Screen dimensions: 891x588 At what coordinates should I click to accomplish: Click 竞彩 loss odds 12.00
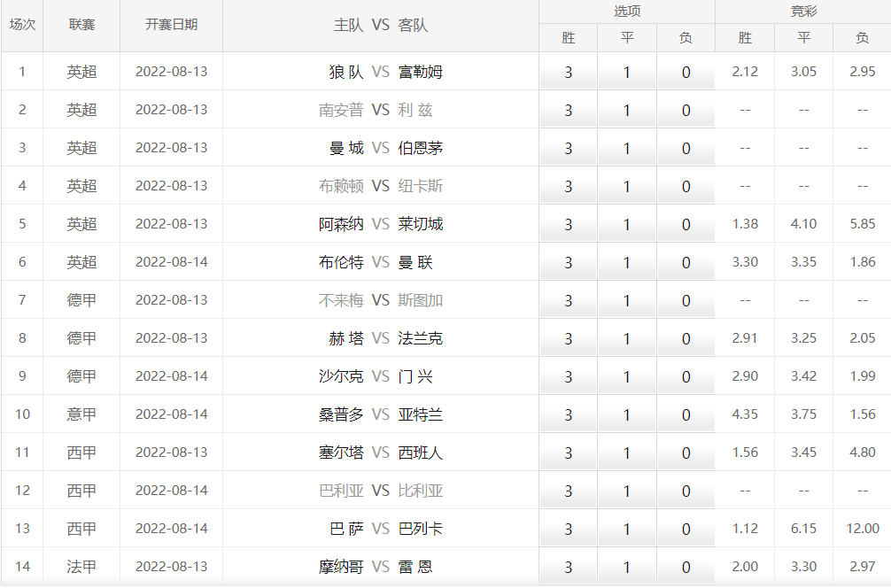[862, 529]
